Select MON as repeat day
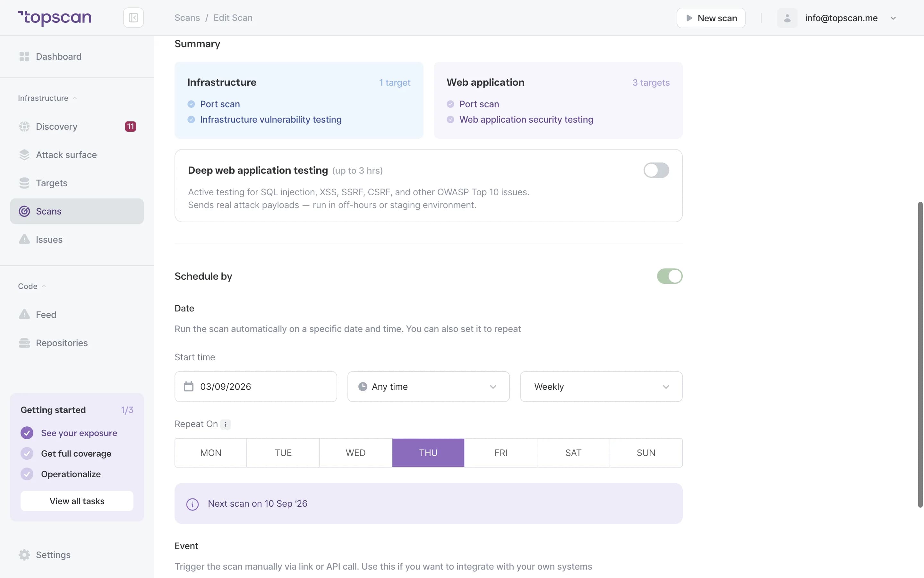 [211, 453]
